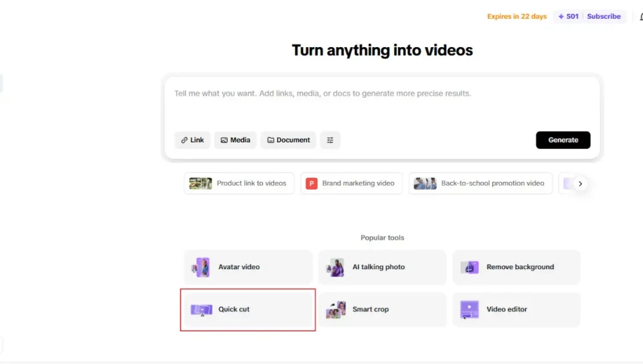Select the Remove background tool icon
Viewport: 643px width, 364px height.
tap(470, 267)
